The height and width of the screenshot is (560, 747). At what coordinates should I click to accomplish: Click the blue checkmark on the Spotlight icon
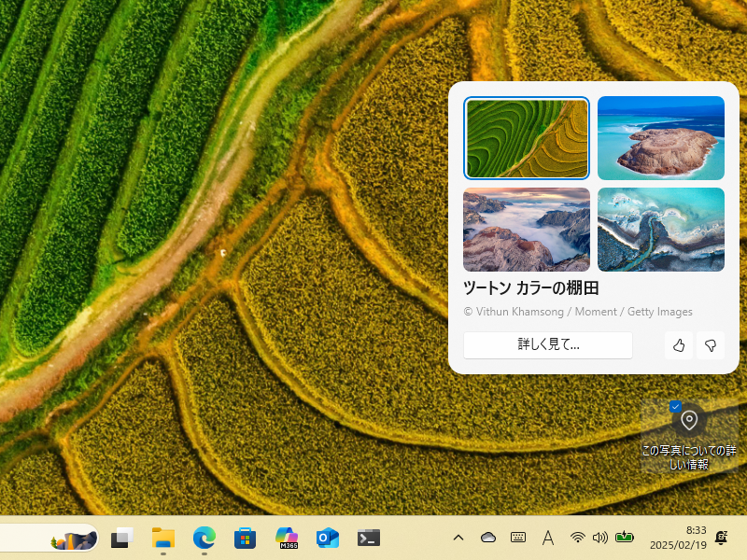click(x=675, y=405)
